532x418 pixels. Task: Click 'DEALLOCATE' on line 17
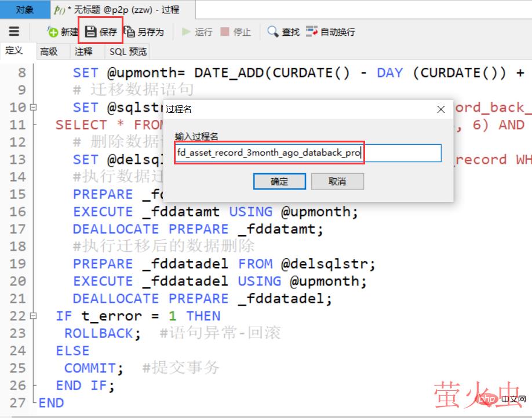tap(116, 229)
